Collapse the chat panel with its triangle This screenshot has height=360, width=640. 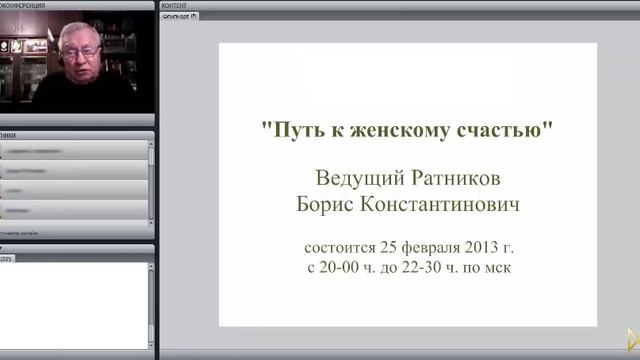[x=1, y=248]
